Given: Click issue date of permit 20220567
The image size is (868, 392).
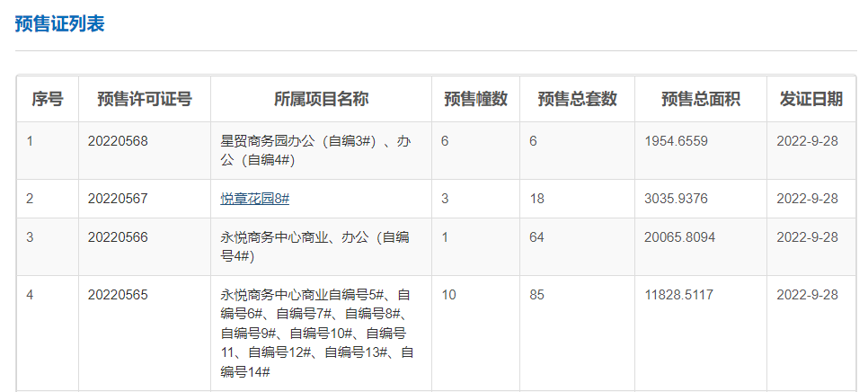Looking at the screenshot, I should [807, 199].
